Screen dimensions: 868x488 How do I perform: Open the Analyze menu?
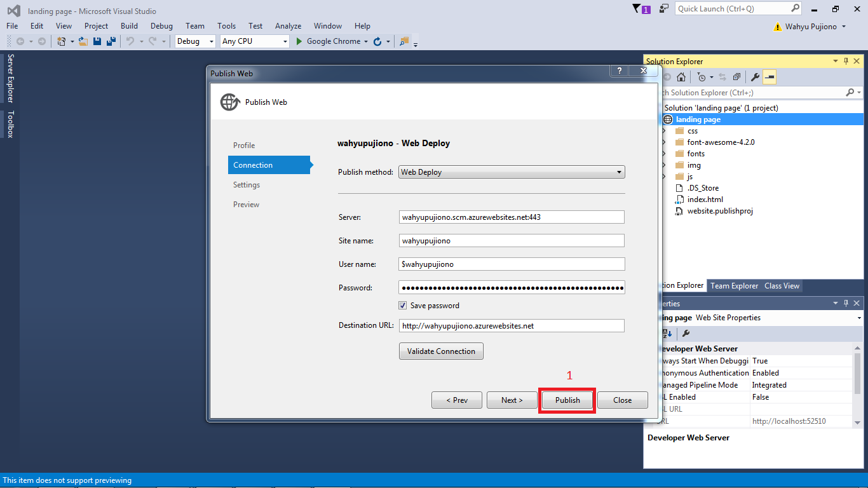click(x=288, y=26)
